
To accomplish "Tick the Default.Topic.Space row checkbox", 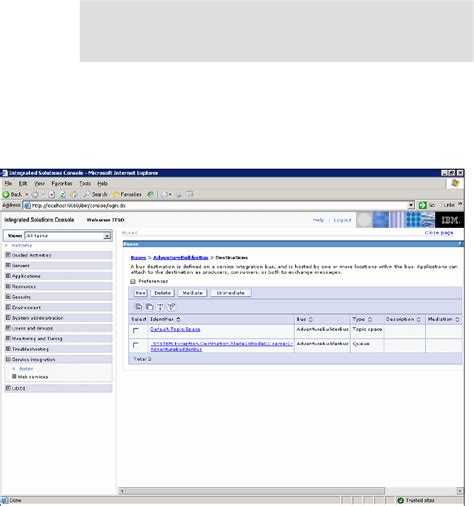I will [136, 330].
